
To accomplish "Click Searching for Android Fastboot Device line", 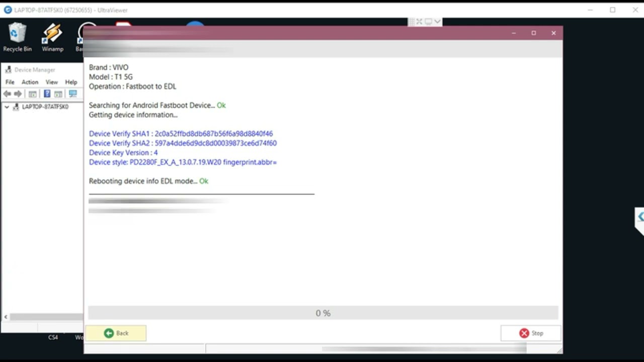I will pos(157,106).
